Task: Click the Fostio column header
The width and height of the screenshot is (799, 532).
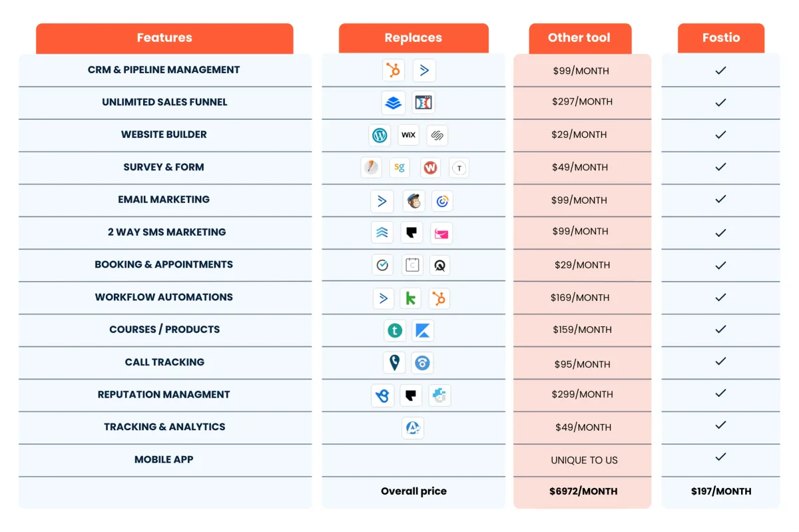Action: 721,39
